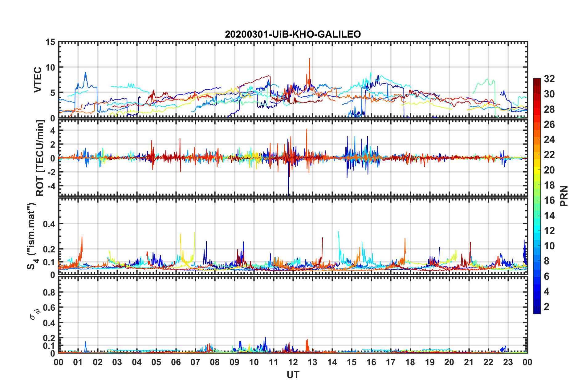The width and height of the screenshot is (586, 392).
Task: Click colorbar tick value 24
Action: (x=549, y=140)
